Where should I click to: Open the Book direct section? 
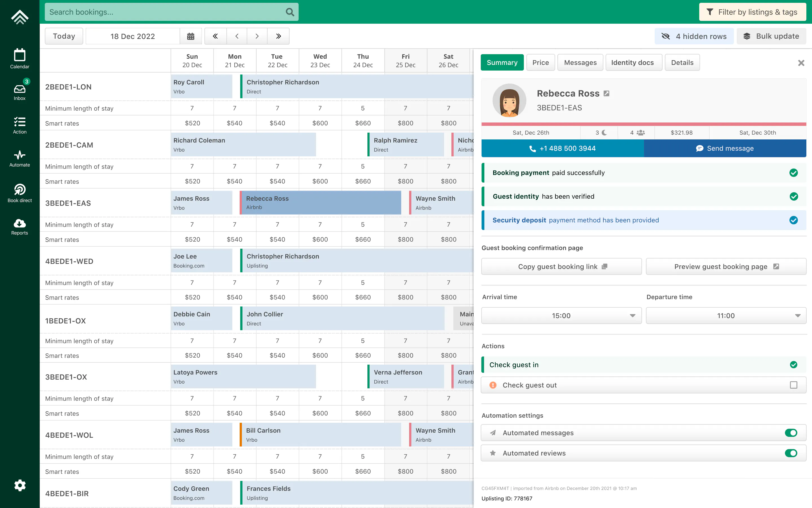[19, 193]
